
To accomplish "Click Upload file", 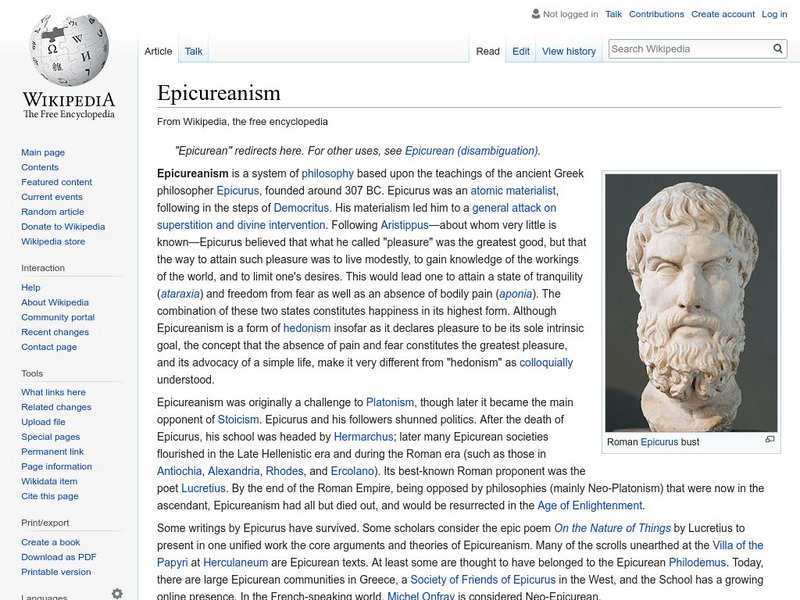I will tap(43, 421).
